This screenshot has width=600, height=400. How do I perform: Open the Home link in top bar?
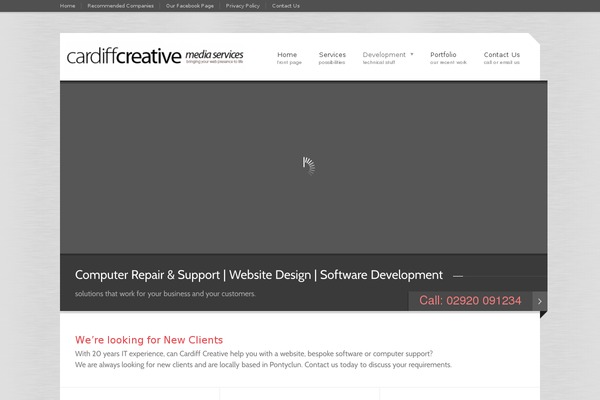67,6
